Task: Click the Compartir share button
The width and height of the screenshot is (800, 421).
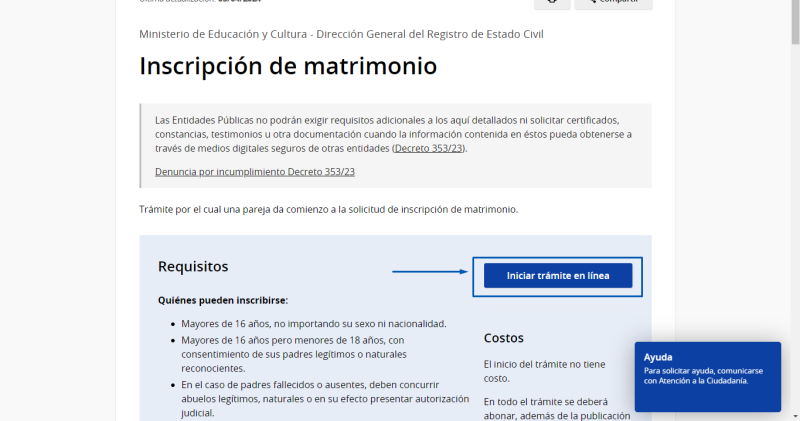Action: pos(613,3)
